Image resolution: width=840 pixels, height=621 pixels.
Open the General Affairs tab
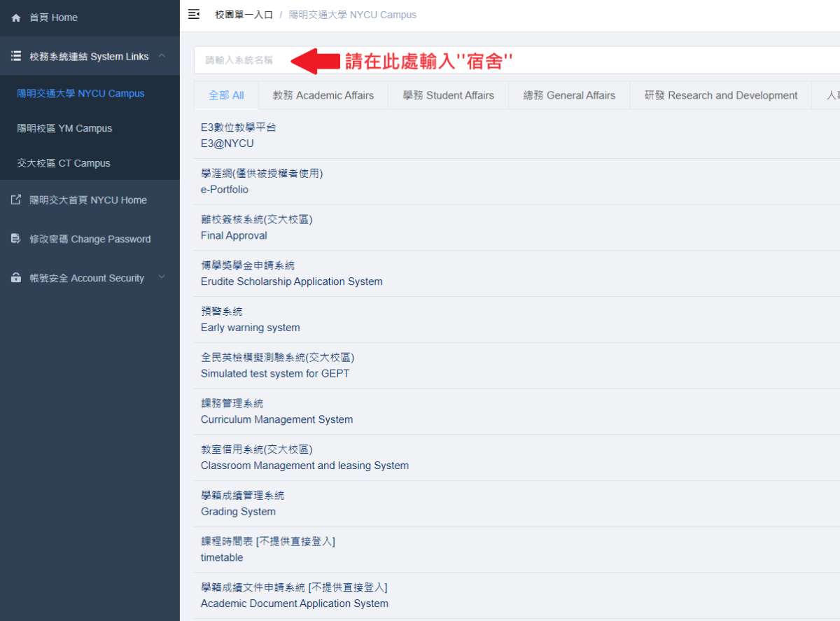coord(569,95)
